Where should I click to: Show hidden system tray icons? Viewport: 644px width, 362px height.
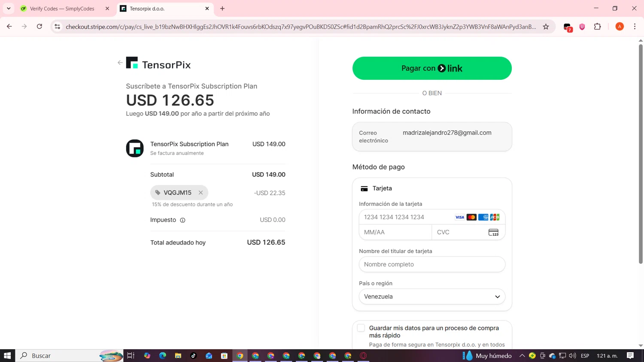pos(522,356)
